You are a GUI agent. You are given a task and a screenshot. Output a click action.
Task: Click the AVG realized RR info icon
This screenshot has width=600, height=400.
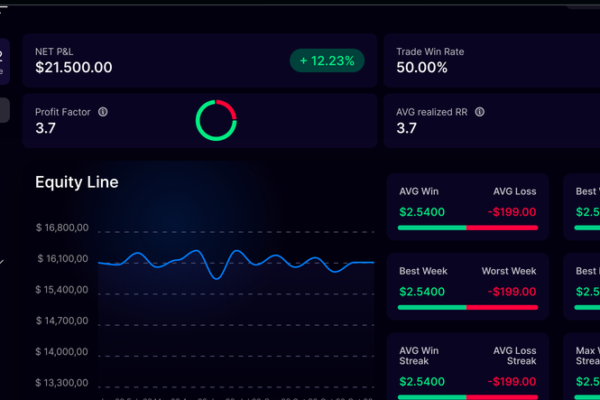click(483, 113)
